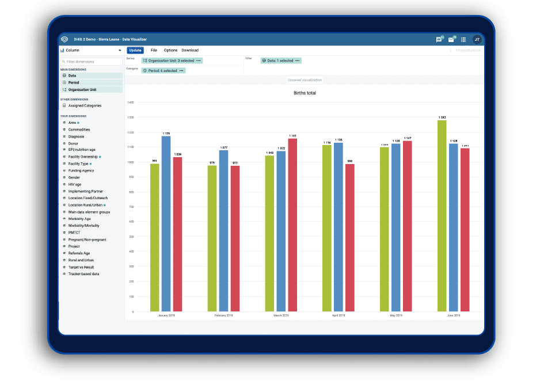Open the apps grid menu icon
The image size is (540, 392).
[463, 40]
